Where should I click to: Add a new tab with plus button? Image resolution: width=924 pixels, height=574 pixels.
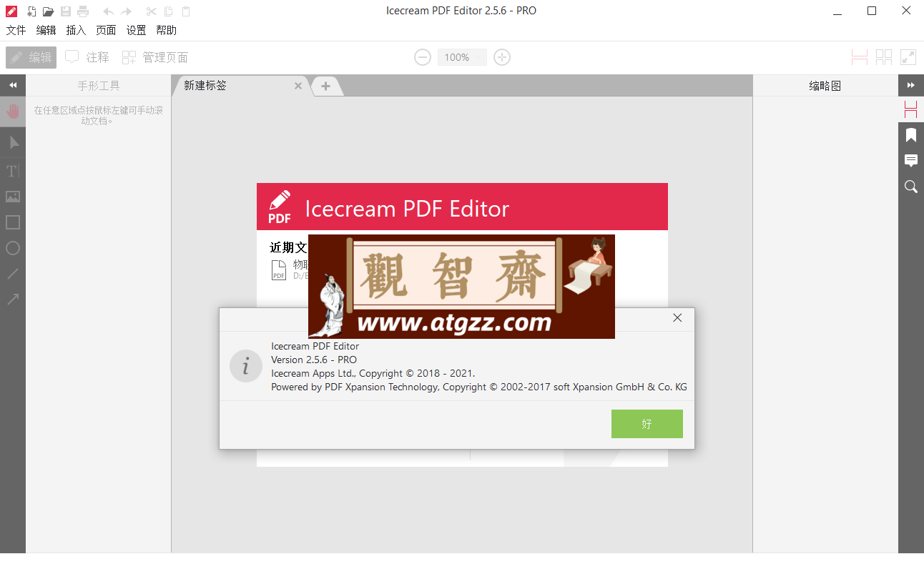[325, 86]
